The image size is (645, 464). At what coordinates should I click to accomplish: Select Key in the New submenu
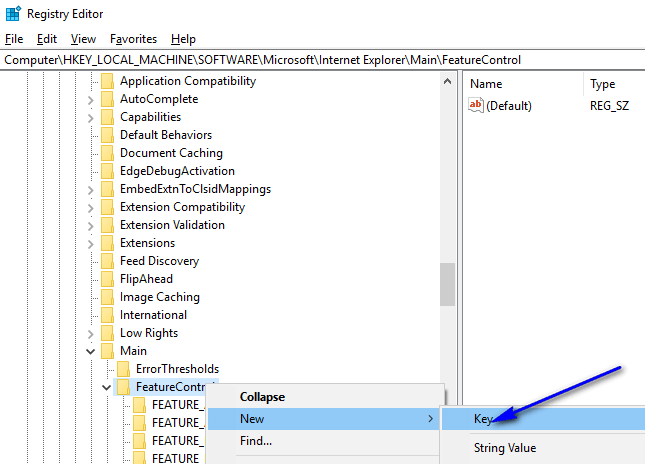[544, 419]
